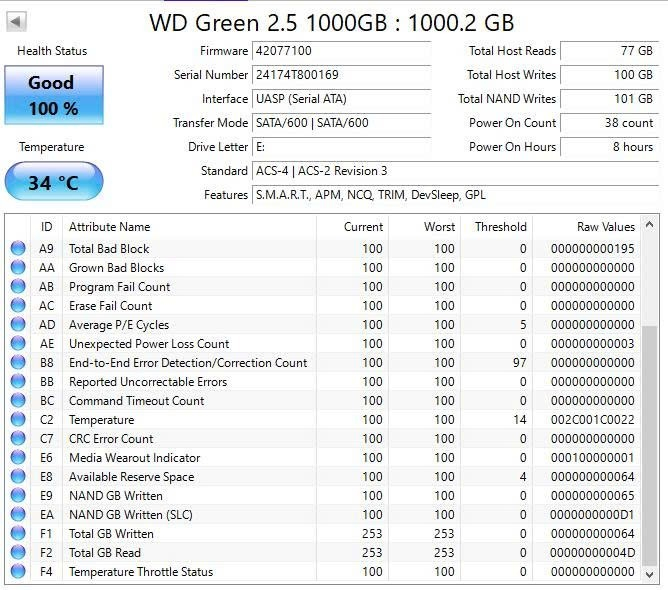Image resolution: width=668 pixels, height=590 pixels.
Task: Click status circle for Erase Fail Count
Action: pyautogui.click(x=18, y=305)
